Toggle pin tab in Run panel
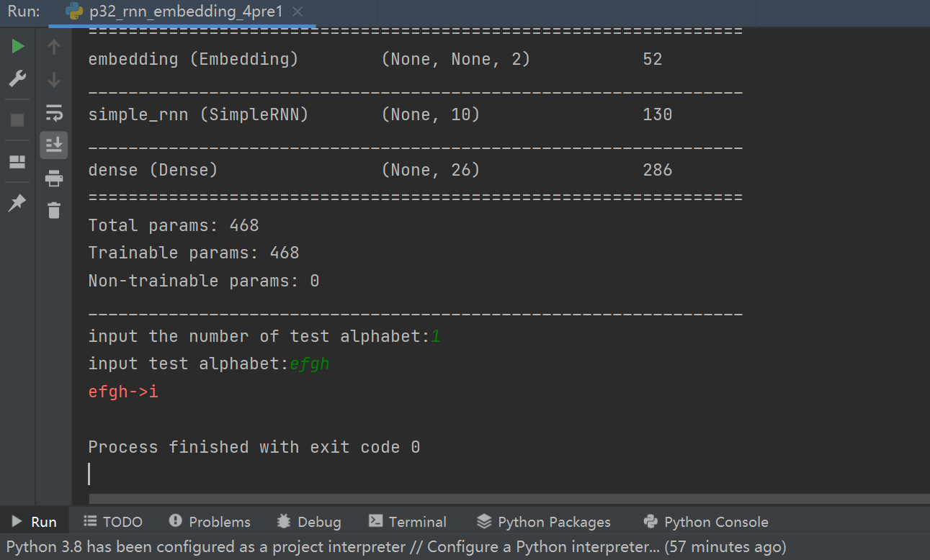The width and height of the screenshot is (930, 560). (x=17, y=204)
